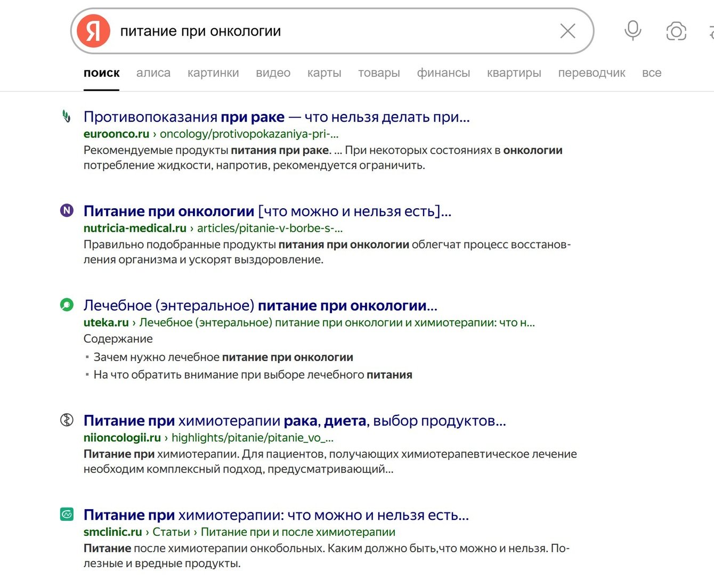Click the euroonco.ru favicon
714x588 pixels.
[x=67, y=116]
